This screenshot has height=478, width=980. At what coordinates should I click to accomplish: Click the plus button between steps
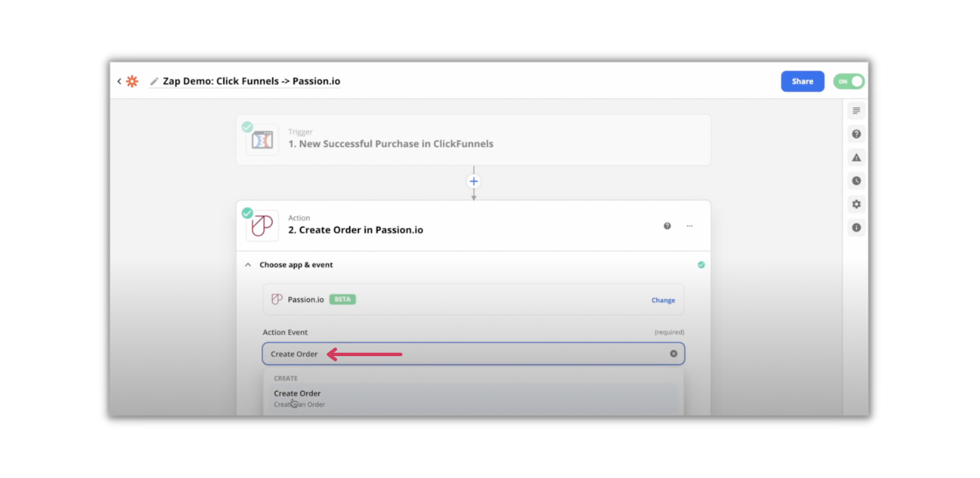473,180
